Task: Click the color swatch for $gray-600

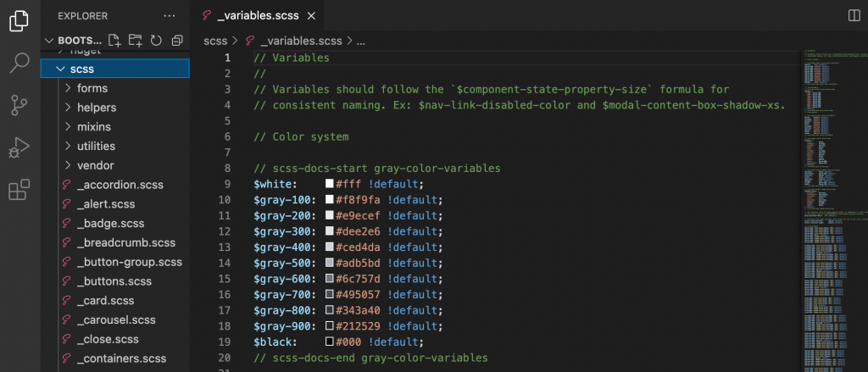Action: [x=329, y=277]
